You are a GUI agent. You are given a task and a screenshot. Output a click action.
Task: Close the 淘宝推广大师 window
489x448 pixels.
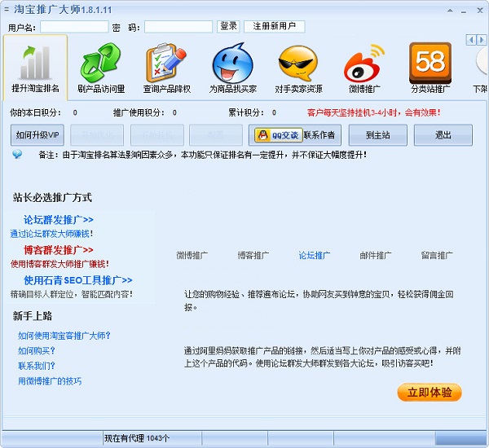coord(480,11)
